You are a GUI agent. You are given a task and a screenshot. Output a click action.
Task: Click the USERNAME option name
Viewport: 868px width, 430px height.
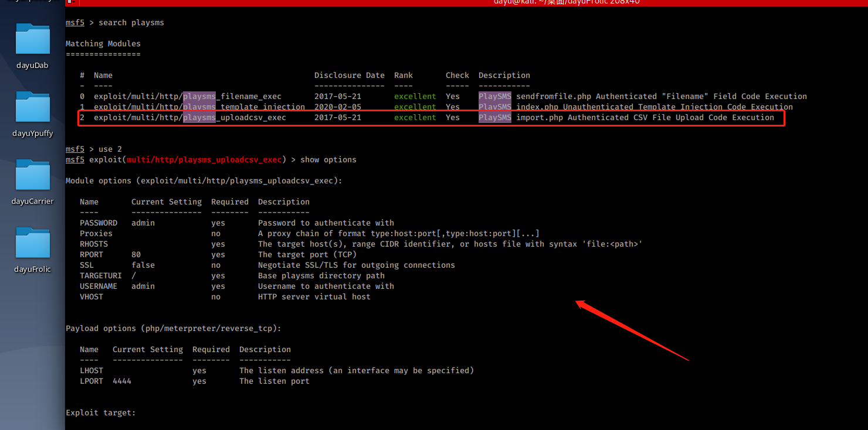tap(99, 286)
